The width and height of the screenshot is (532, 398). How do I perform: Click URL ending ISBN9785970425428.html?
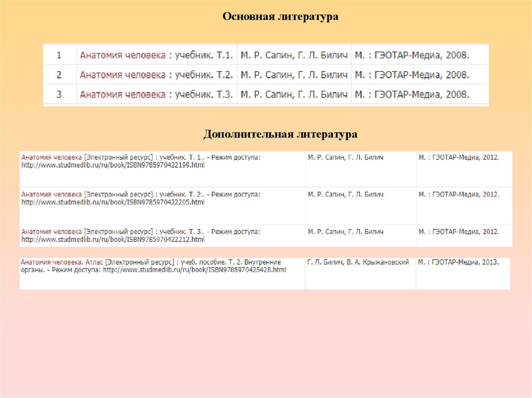coord(194,270)
